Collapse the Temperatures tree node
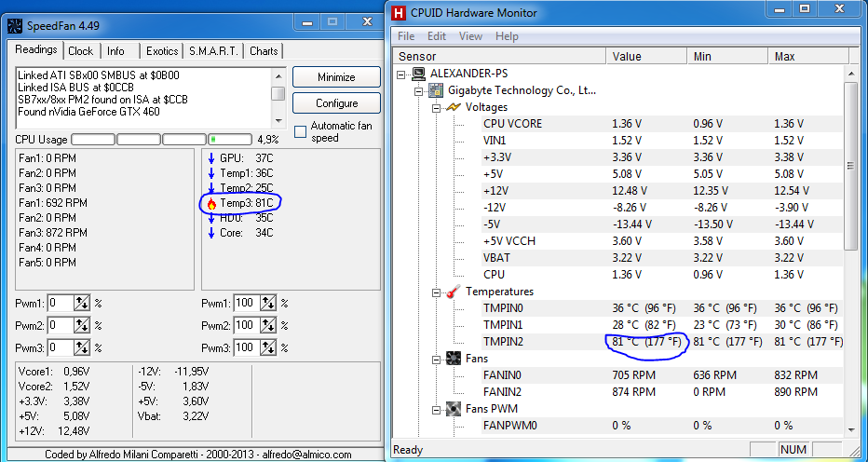The image size is (868, 462). (x=436, y=292)
